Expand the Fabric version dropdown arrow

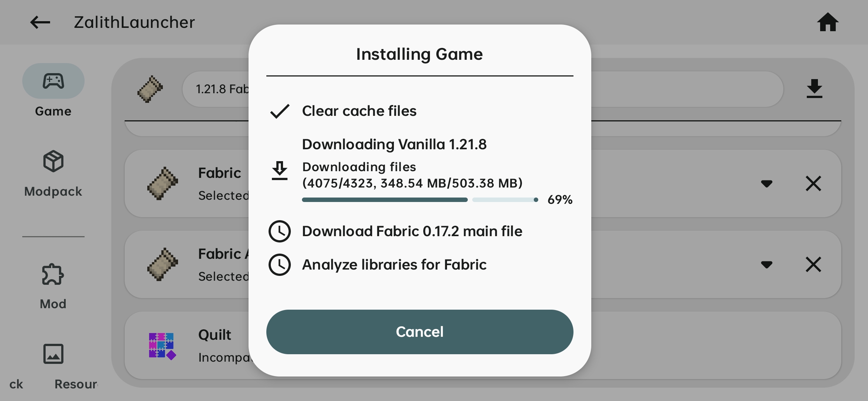click(x=767, y=184)
